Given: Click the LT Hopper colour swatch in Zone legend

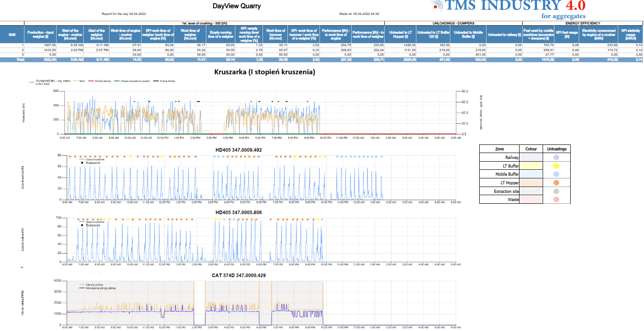Looking at the screenshot, I should pos(531,183).
